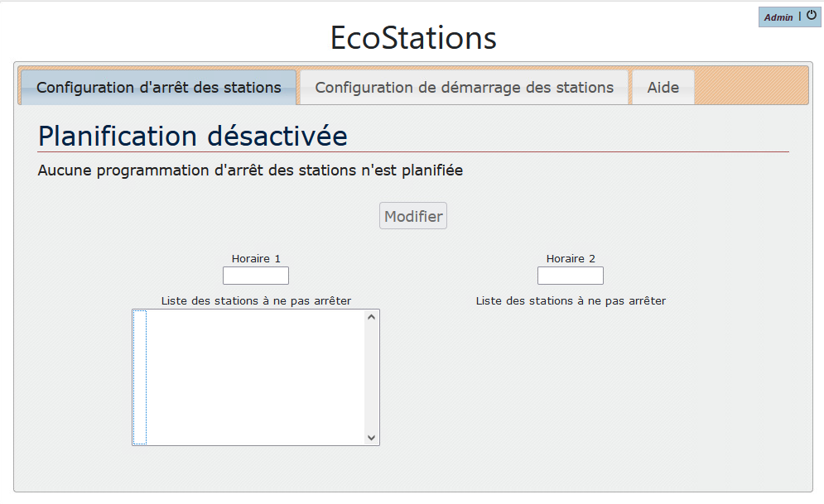Click inside the Horaire 1 stations list box
Image resolution: width=824 pixels, height=504 pixels.
coord(248,377)
